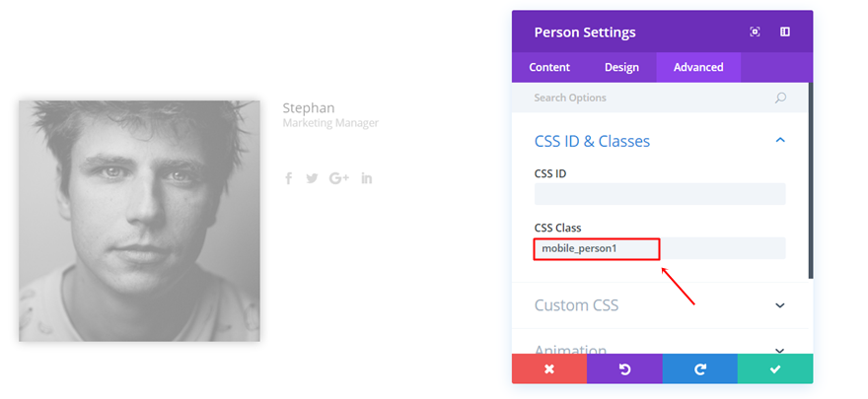
Task: Expand the Animation section
Action: [x=780, y=349]
